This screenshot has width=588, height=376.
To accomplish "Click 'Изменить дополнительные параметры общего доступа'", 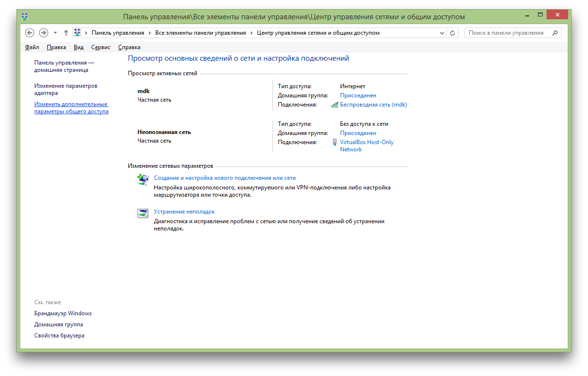I will tap(71, 107).
